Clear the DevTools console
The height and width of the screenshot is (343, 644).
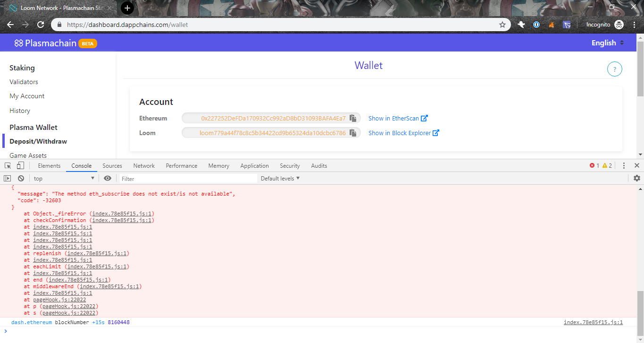click(x=21, y=178)
